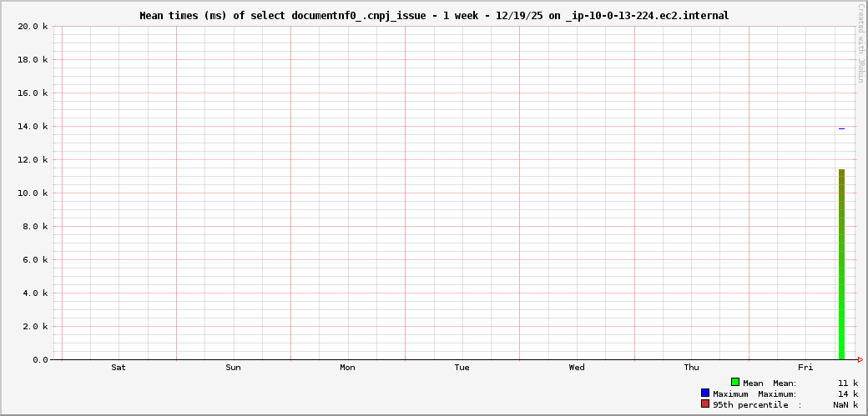868x416 pixels.
Task: Click the blue maximum marker above the bar
Action: 841,128
